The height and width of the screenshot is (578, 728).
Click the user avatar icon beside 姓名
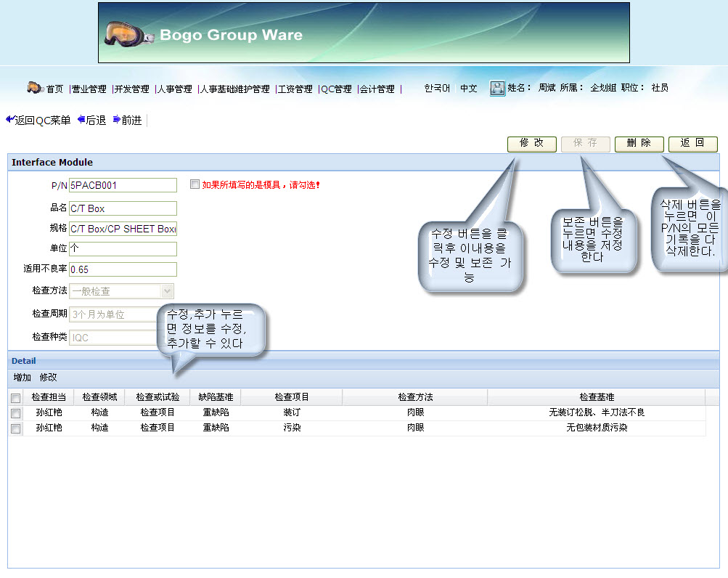tap(497, 88)
